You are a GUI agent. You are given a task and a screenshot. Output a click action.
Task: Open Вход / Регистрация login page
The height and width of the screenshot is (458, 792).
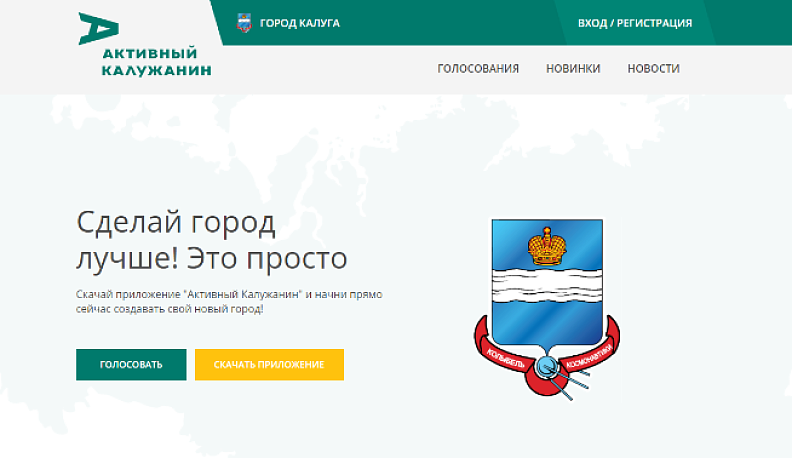pos(635,23)
